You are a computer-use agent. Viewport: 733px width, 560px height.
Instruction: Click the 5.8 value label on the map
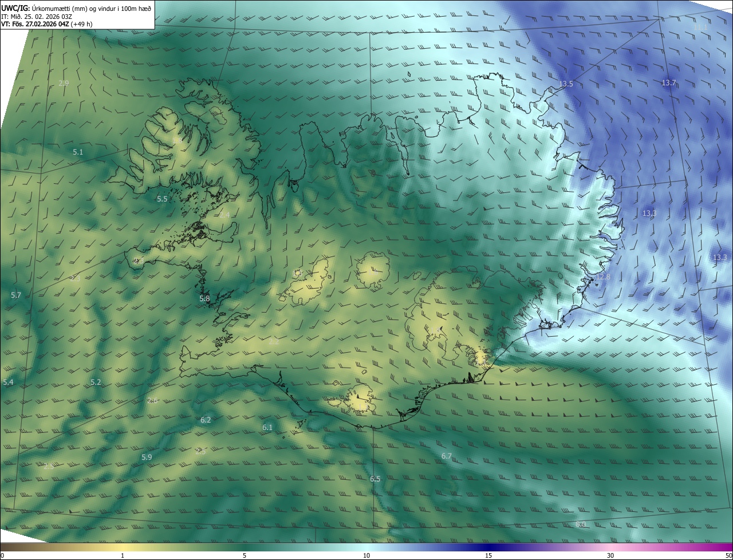(204, 298)
